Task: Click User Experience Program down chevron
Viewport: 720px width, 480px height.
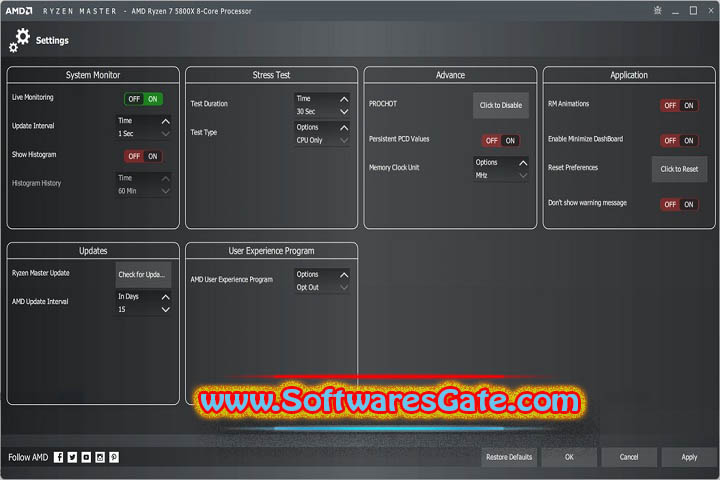Action: point(344,288)
